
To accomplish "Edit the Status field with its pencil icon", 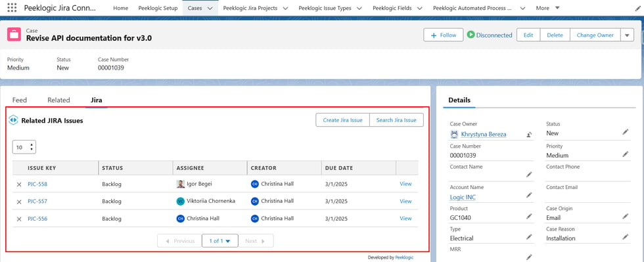I will coord(625,132).
